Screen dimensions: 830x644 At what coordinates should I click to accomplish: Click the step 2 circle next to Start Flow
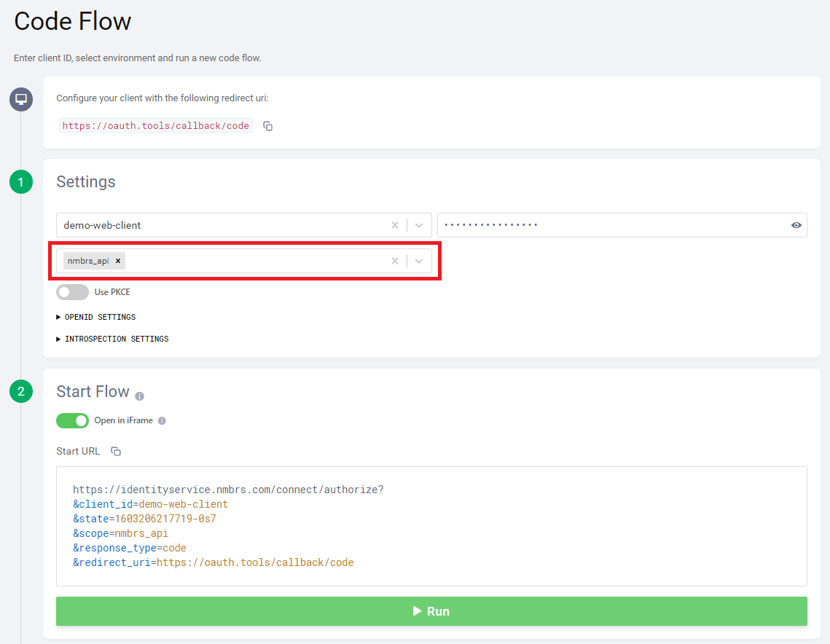click(x=20, y=391)
